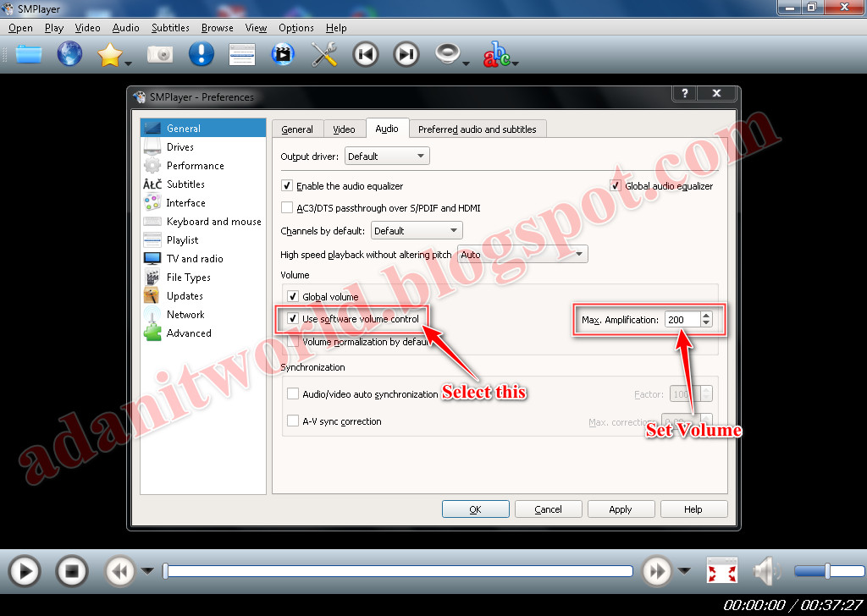Switch to Preferred audio and subtitles tab
This screenshot has height=616, width=867.
(478, 129)
